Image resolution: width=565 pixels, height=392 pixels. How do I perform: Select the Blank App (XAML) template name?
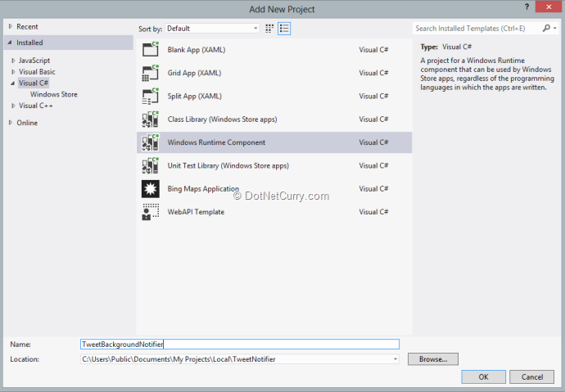197,50
